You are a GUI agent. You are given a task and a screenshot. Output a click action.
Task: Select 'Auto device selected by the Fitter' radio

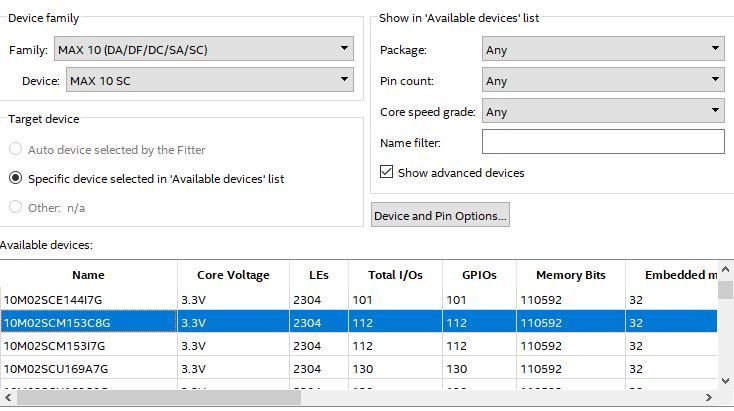tap(16, 150)
